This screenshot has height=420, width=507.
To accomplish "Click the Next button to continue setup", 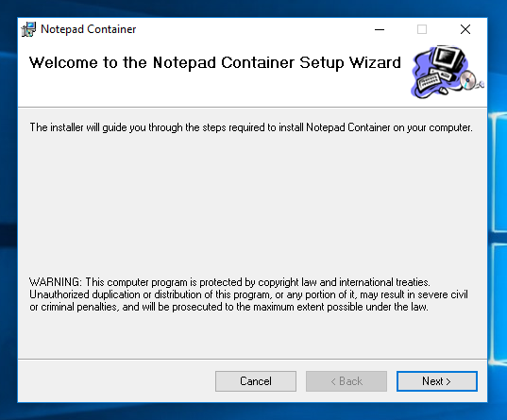I will 436,381.
